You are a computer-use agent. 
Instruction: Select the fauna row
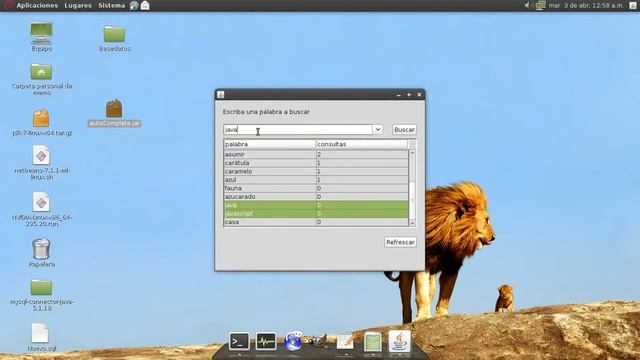tap(316, 188)
